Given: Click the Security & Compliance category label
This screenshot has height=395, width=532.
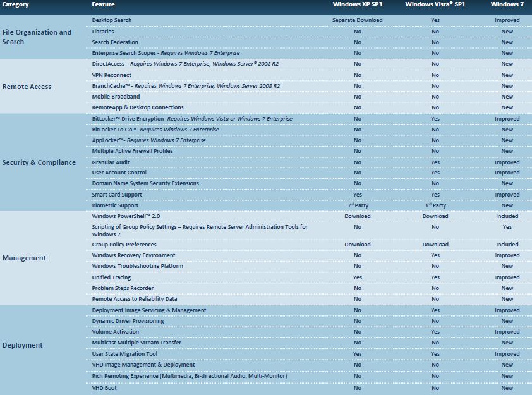Looking at the screenshot, I should coord(39,162).
